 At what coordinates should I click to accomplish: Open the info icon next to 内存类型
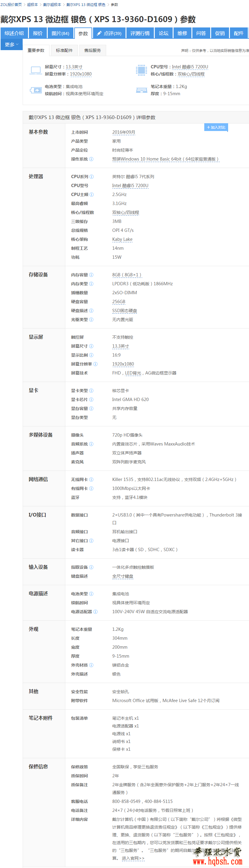(x=91, y=284)
